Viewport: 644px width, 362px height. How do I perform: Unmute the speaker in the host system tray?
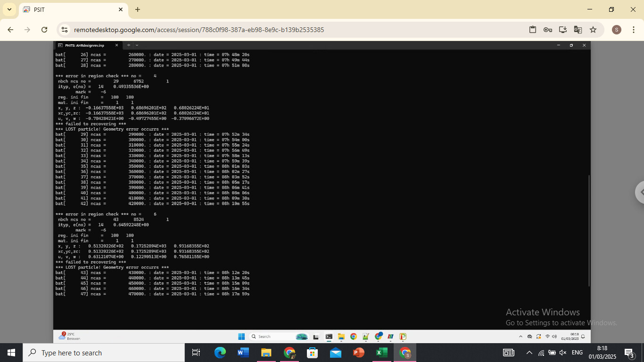point(563,352)
